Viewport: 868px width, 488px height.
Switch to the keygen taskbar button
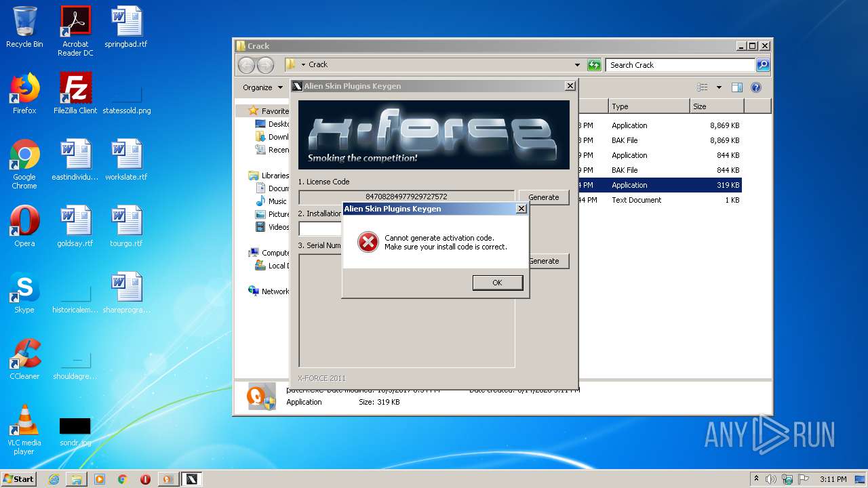[x=191, y=479]
